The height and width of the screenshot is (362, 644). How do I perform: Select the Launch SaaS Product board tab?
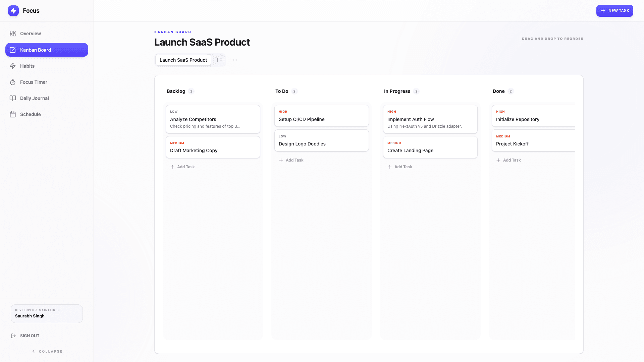[x=183, y=60]
